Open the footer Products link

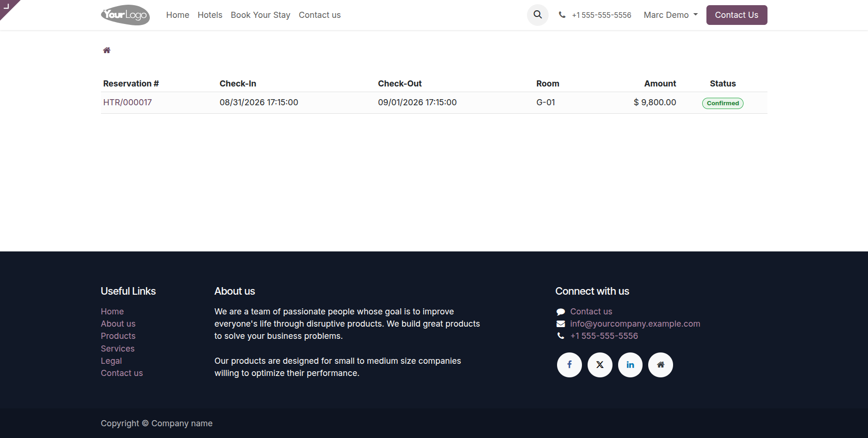tap(118, 336)
